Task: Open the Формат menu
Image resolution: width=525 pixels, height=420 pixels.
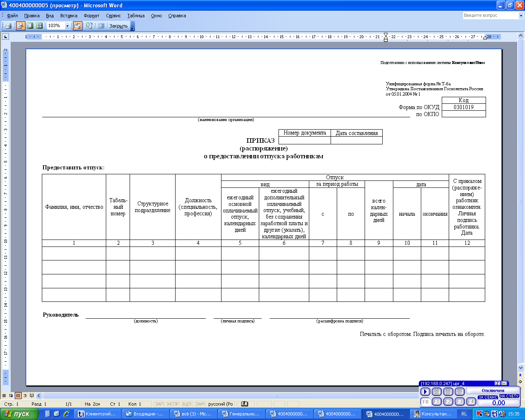Action: click(91, 16)
